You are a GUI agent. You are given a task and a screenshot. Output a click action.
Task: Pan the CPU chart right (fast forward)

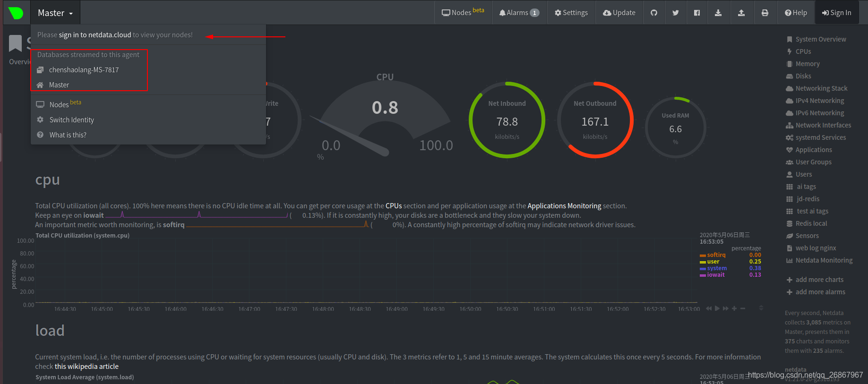[x=726, y=308]
